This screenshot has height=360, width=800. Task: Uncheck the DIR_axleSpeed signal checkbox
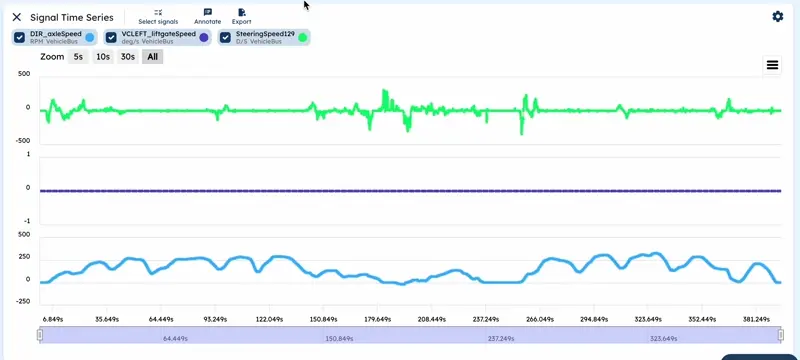tap(19, 37)
